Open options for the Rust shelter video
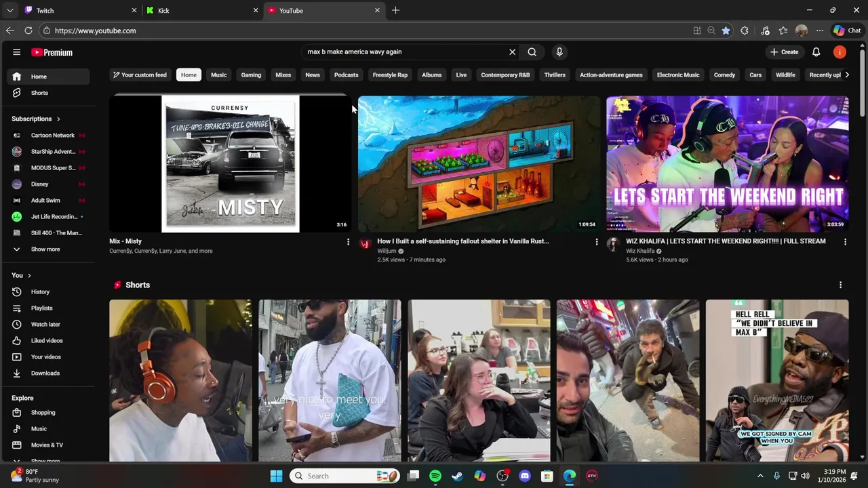 coord(596,242)
